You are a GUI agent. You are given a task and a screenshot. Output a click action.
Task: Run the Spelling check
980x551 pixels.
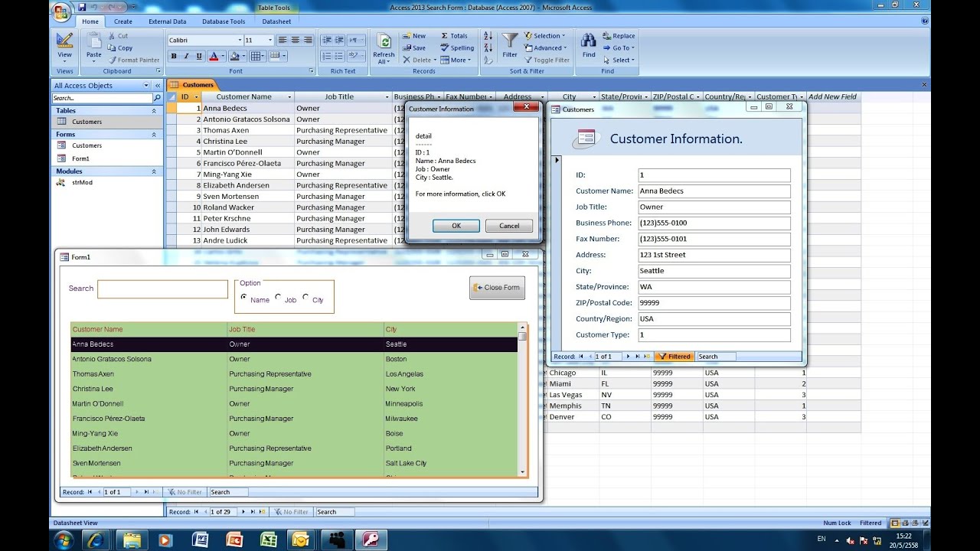(457, 47)
